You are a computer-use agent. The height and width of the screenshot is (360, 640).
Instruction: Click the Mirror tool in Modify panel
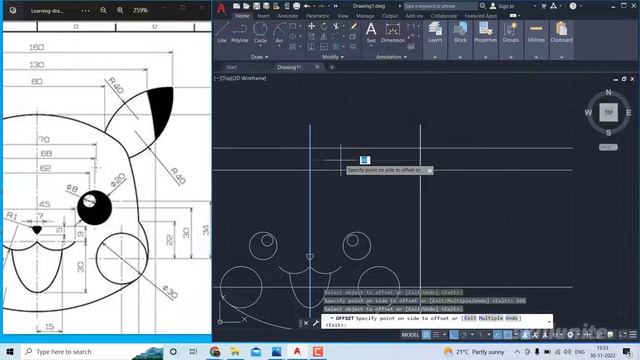point(324,37)
